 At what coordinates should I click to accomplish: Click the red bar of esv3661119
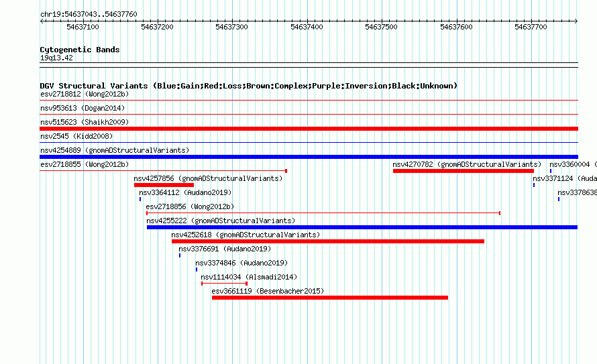330,298
